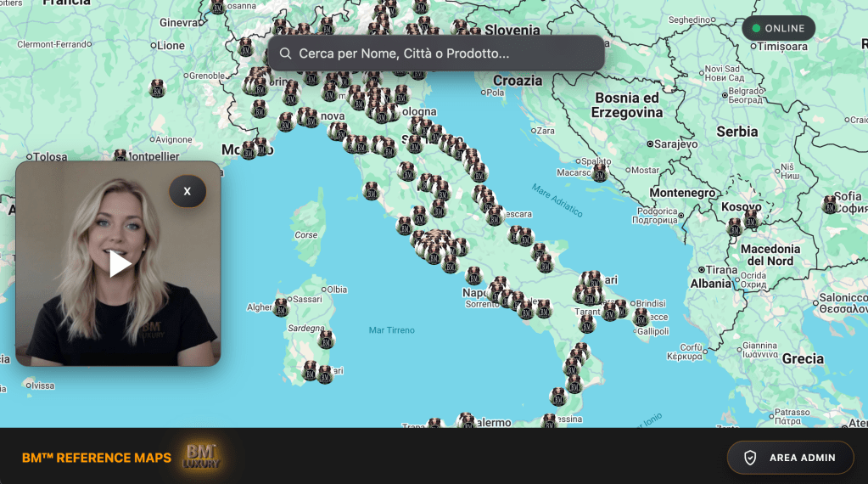Click the BM Luxury logo in footer
Viewport: 868px width, 484px height.
(202, 457)
